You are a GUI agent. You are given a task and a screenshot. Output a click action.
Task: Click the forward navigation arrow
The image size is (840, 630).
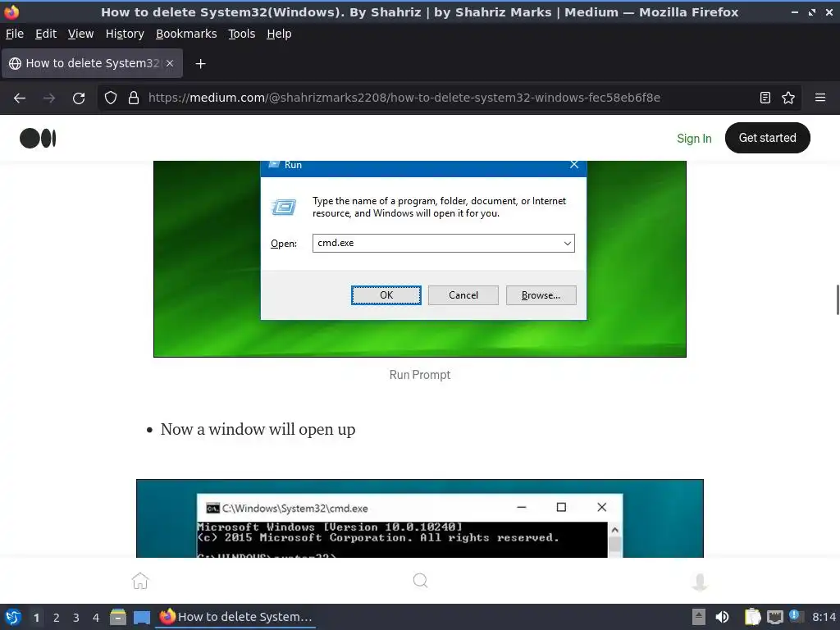[49, 98]
